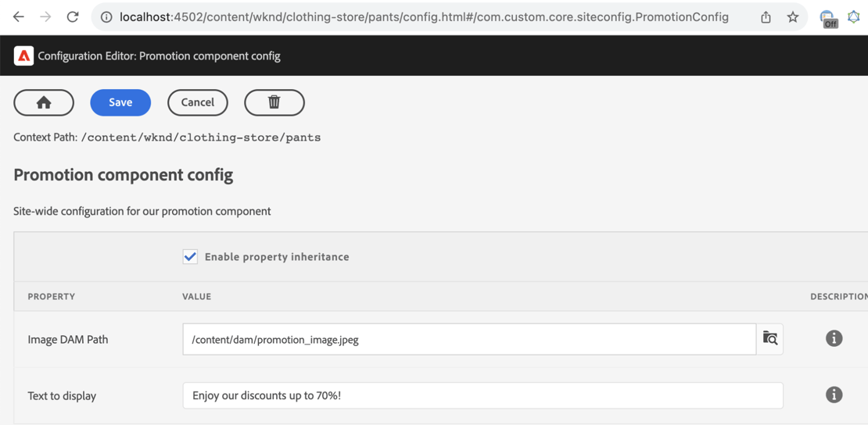Open the DAM path browser icon
Screen dimensions: 868x425
(770, 339)
